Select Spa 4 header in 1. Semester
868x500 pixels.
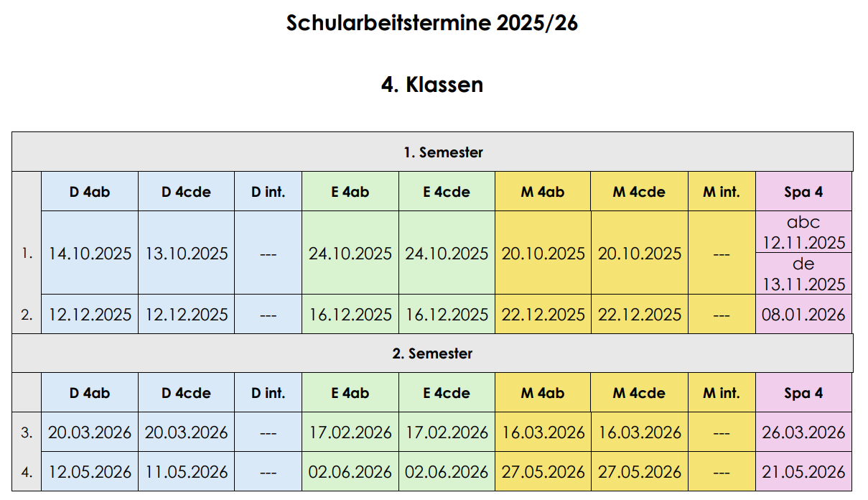pyautogui.click(x=803, y=192)
